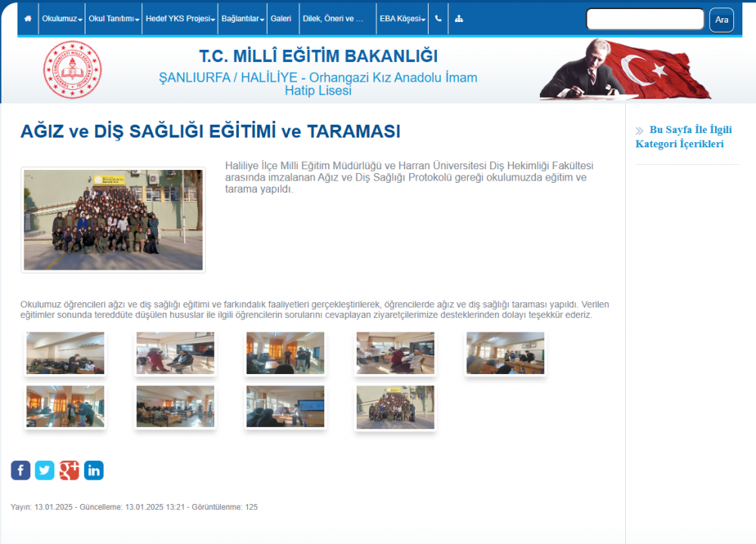
Task: Open the Hedef YKS Projesi dropdown
Action: coord(180,19)
